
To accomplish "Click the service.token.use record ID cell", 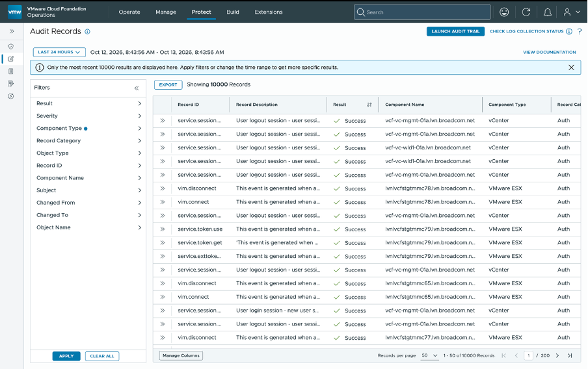I will point(200,229).
